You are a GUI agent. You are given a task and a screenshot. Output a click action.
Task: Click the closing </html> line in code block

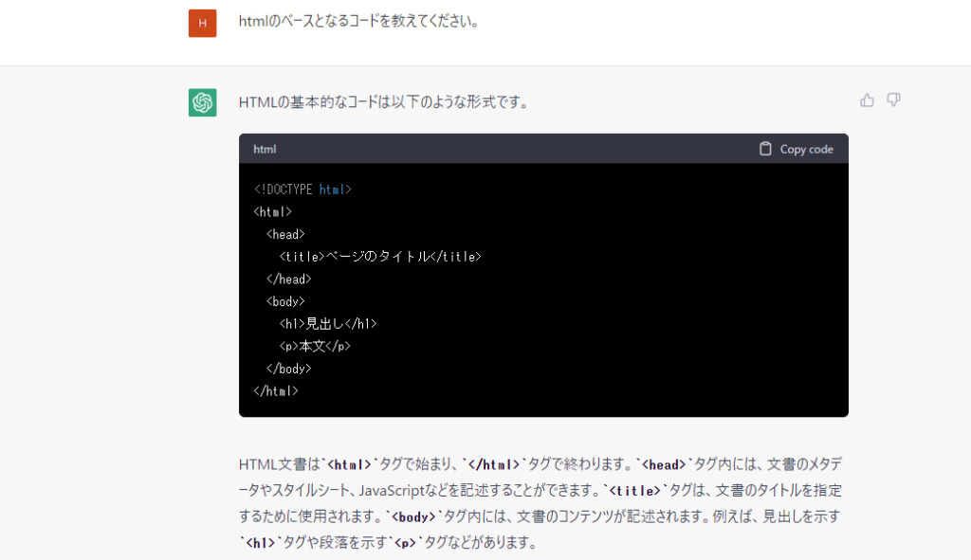click(276, 390)
